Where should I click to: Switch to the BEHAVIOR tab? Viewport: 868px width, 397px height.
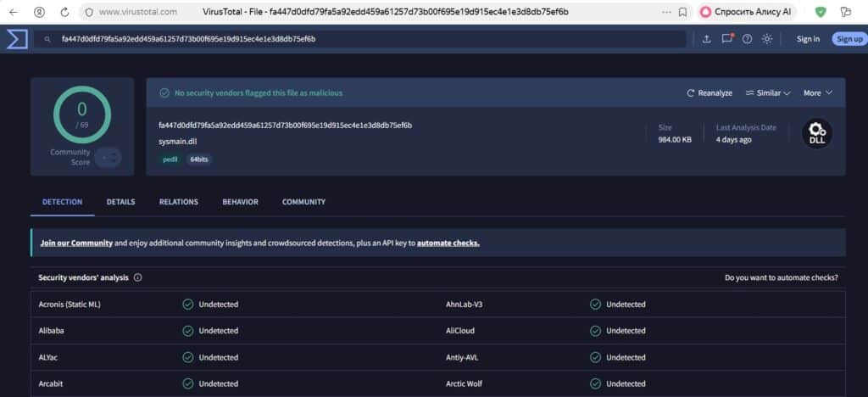[x=240, y=202]
